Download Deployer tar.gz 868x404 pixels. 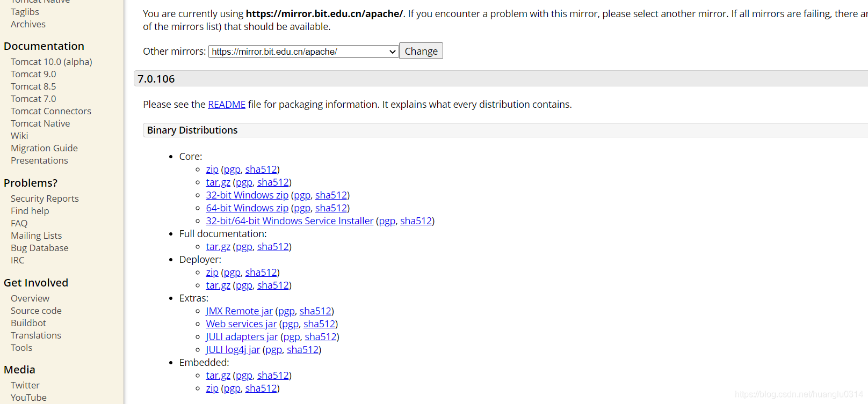(218, 285)
